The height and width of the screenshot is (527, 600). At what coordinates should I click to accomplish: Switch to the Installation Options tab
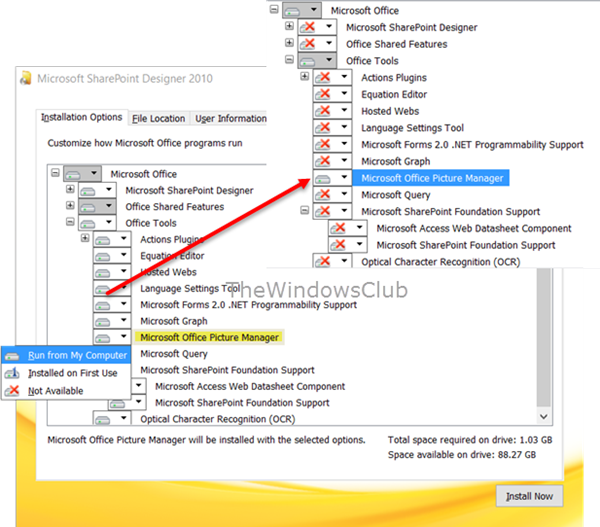click(82, 117)
